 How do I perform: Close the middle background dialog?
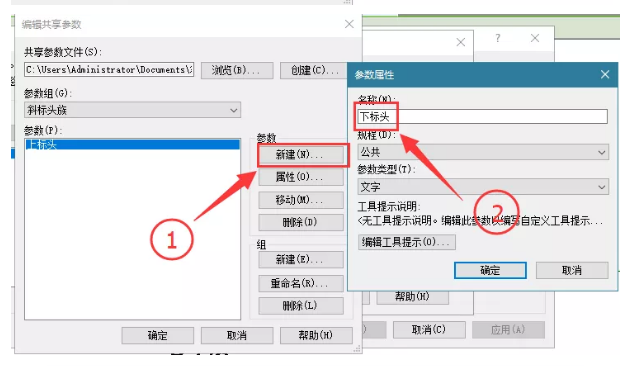461,42
